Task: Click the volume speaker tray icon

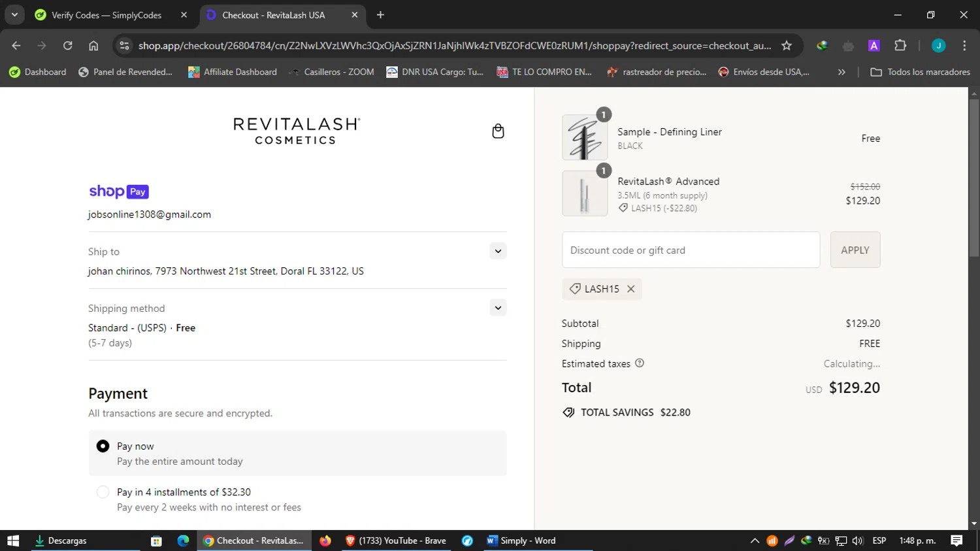Action: 858,541
